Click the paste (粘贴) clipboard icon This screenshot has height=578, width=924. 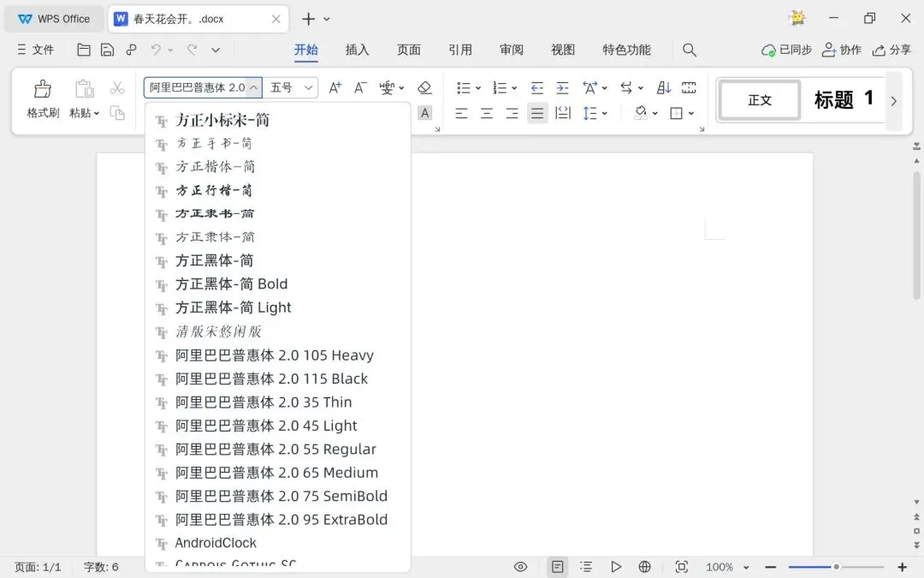(x=84, y=89)
